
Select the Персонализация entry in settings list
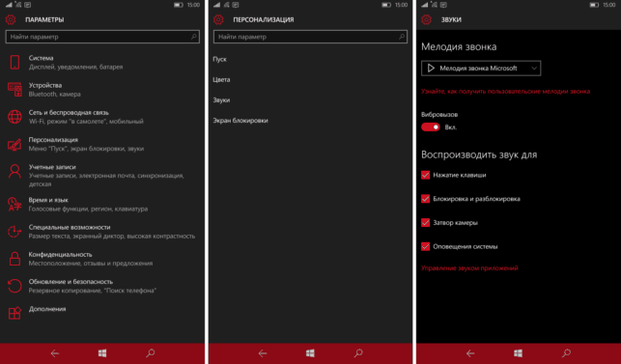tap(53, 140)
